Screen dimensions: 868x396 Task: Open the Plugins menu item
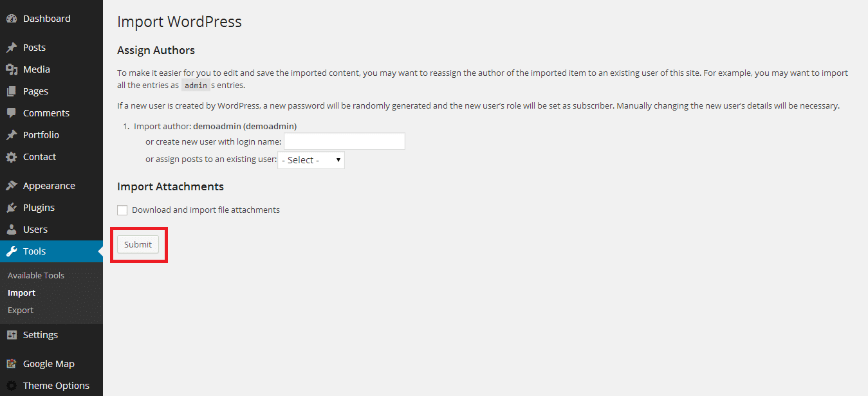[51, 208]
